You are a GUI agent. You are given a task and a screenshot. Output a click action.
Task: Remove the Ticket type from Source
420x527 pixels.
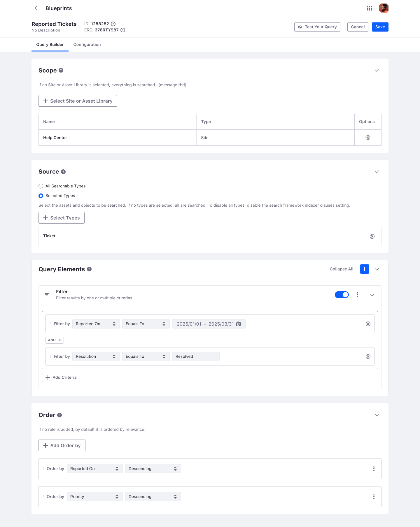pos(372,236)
